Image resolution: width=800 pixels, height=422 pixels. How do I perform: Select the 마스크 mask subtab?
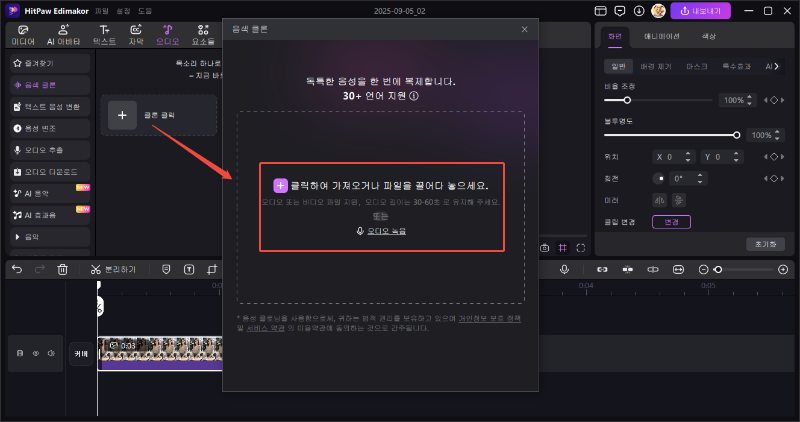pyautogui.click(x=696, y=66)
